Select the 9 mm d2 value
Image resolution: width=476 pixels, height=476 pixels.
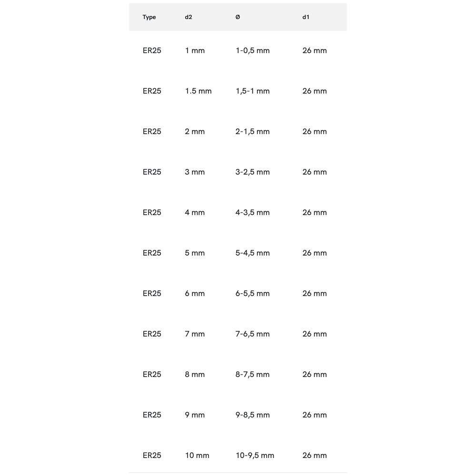195,415
